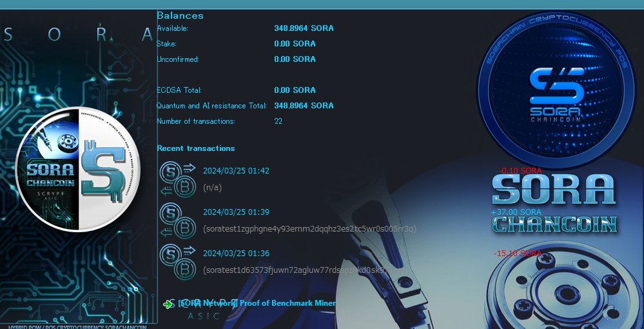This screenshot has height=329, width=644.
Task: Click the Available balance value 348.8964 SORA
Action: coord(304,28)
